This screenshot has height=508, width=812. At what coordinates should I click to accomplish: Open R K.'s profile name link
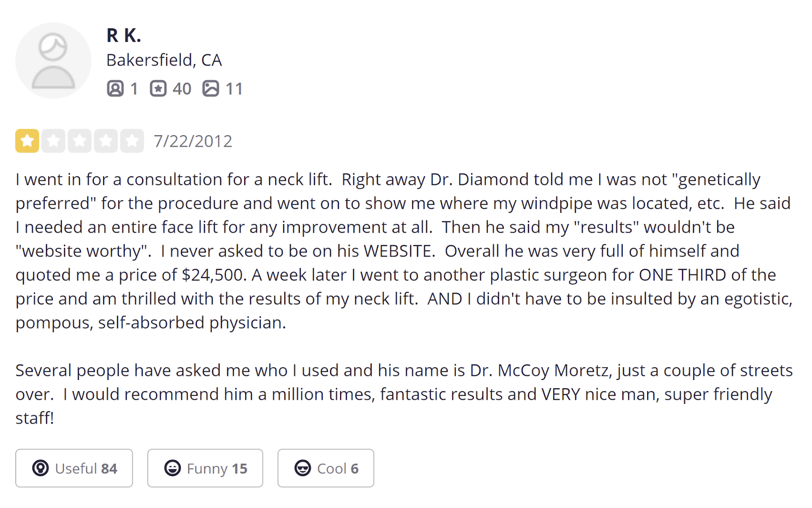pos(123,35)
